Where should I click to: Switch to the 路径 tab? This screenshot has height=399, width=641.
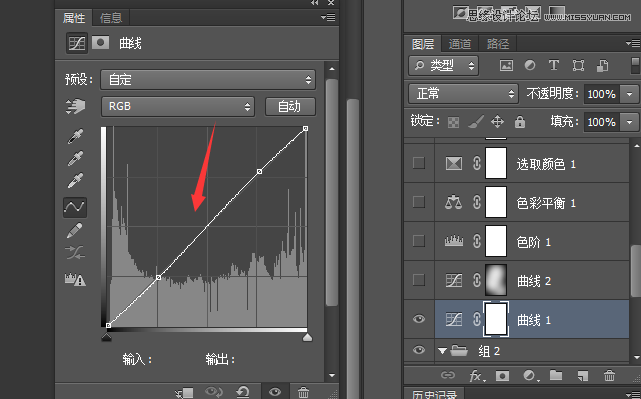coord(498,44)
